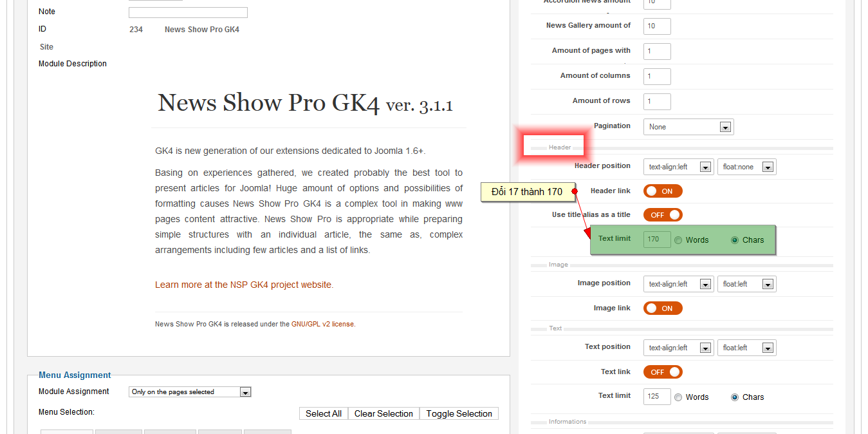Open the Module Assignment dropdown

tap(190, 392)
